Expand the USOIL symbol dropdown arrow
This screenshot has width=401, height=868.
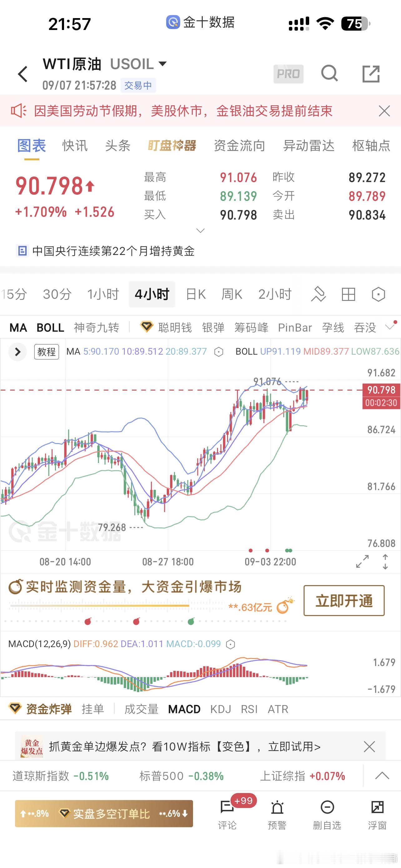click(x=163, y=63)
